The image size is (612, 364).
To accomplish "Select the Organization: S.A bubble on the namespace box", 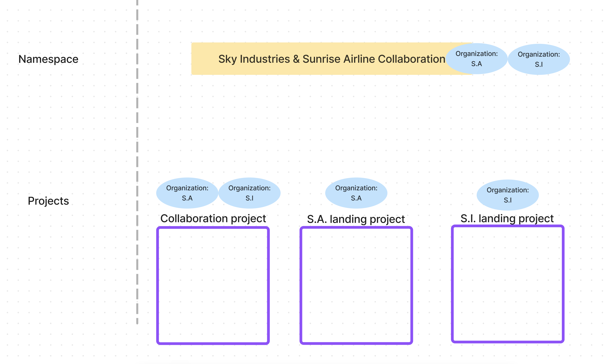I will [477, 59].
